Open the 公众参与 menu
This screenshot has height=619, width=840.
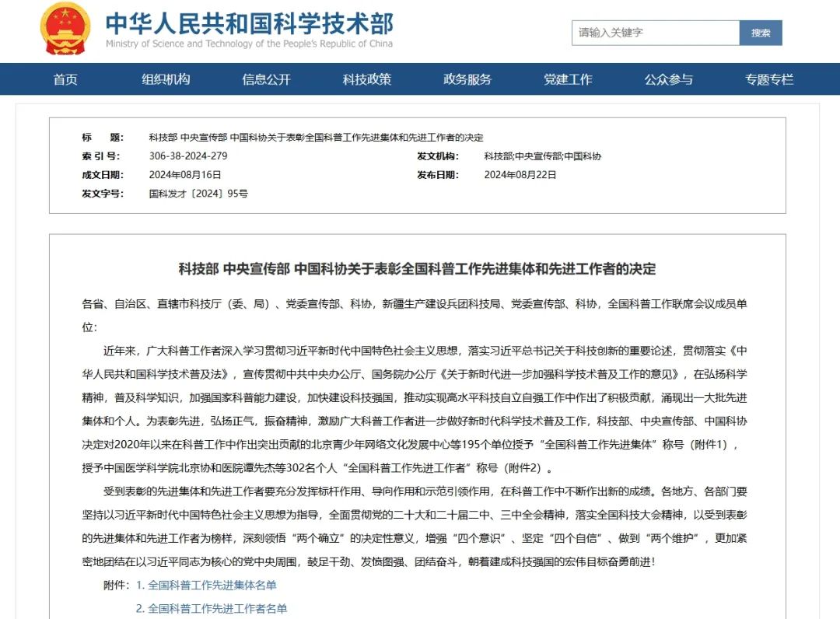tap(669, 79)
